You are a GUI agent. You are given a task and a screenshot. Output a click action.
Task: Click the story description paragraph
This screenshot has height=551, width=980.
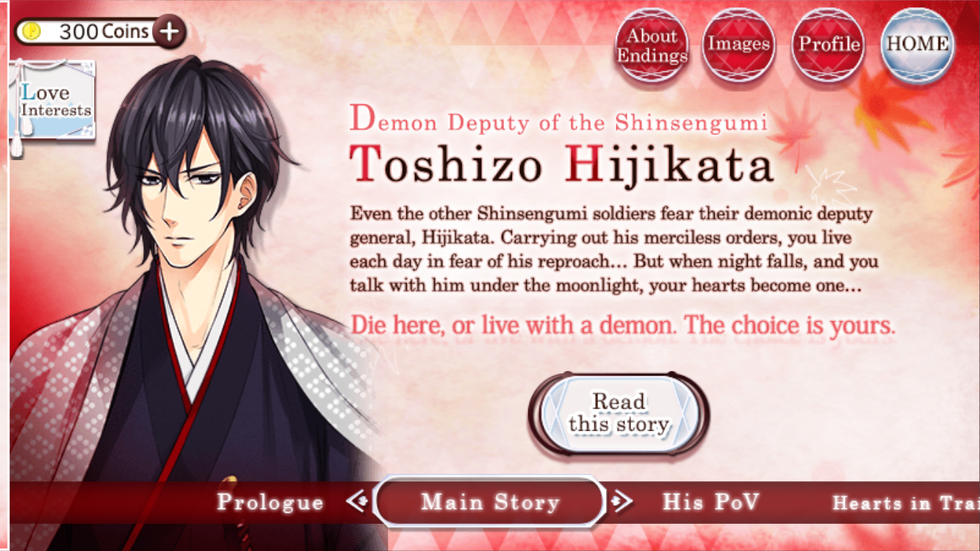point(614,250)
